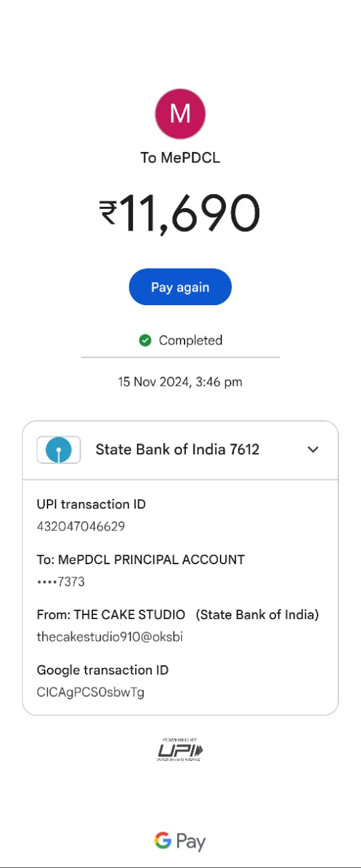
Task: Click the Completed status text
Action: [x=191, y=340]
